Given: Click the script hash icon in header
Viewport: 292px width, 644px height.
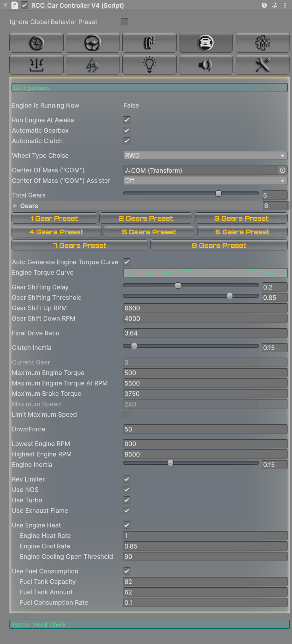Looking at the screenshot, I should (x=14, y=5).
